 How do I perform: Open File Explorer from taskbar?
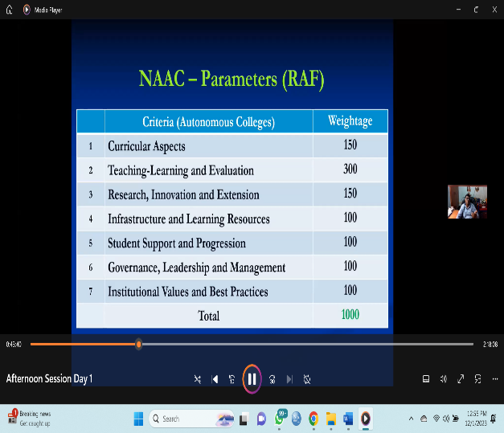(330, 419)
